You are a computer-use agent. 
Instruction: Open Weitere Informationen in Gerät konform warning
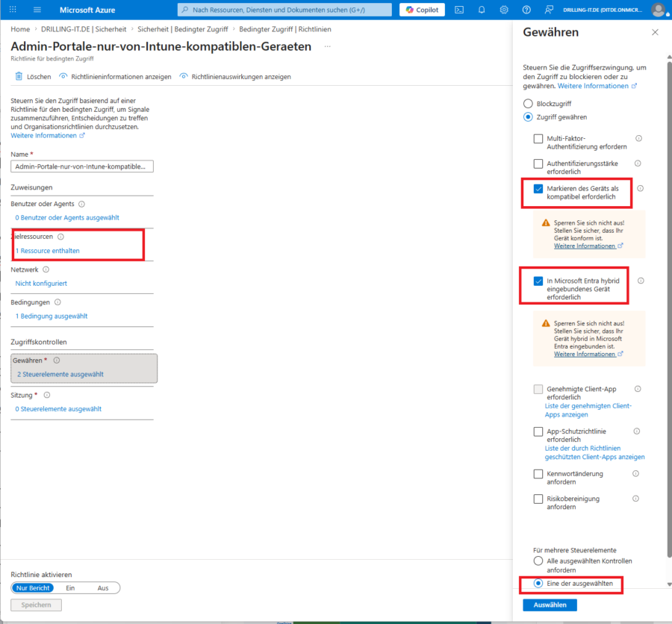pyautogui.click(x=588, y=246)
